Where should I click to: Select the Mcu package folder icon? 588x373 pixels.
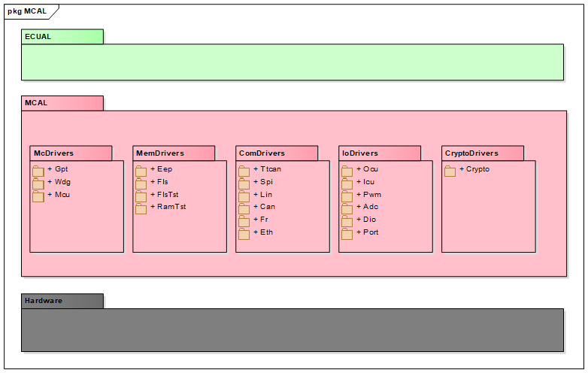[38, 196]
